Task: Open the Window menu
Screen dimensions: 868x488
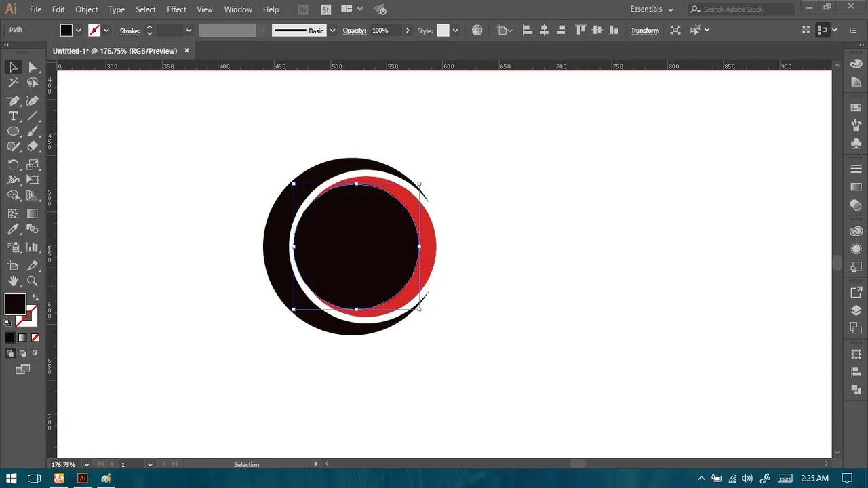Action: (x=238, y=9)
